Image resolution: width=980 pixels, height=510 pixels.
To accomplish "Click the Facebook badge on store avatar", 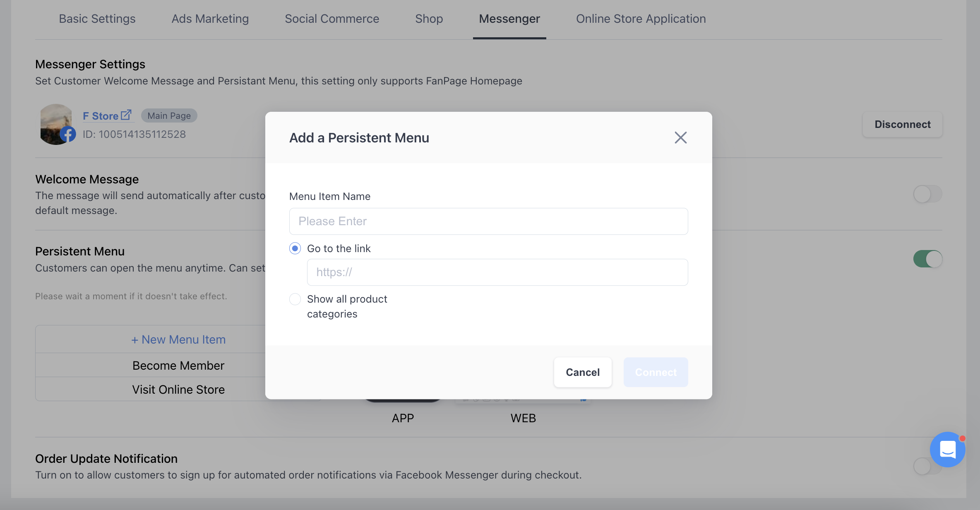I will pos(69,134).
